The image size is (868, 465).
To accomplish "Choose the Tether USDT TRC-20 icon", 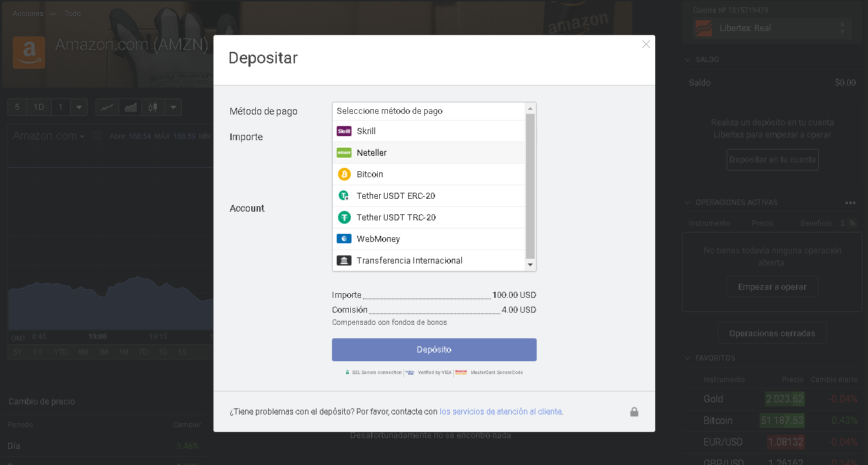I will (x=344, y=218).
